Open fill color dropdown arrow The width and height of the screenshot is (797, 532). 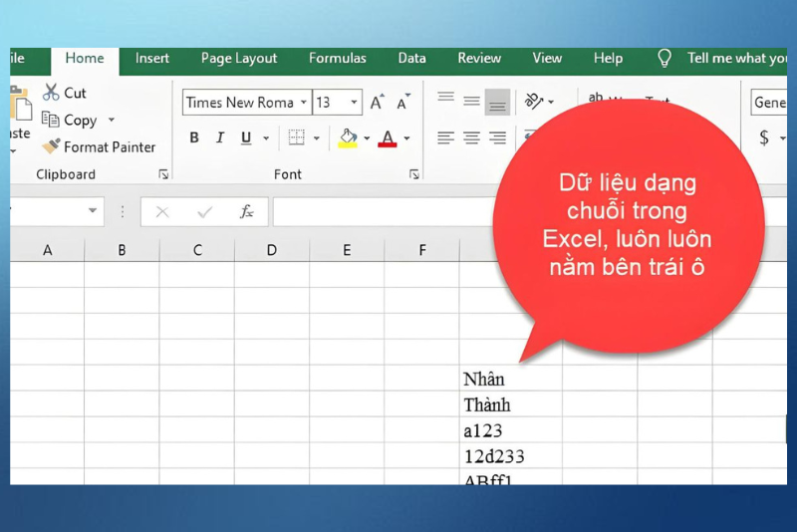tap(367, 138)
